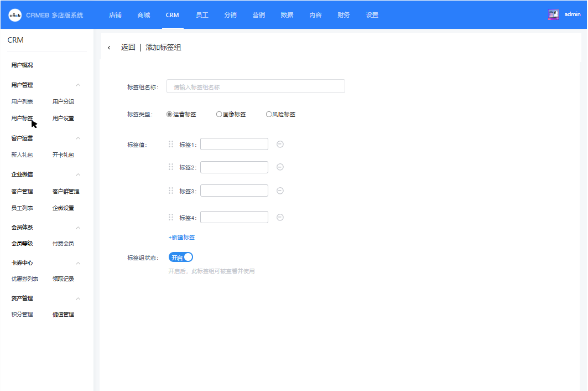Open the 内容 top menu
Screen dimensions: 588x391
(x=315, y=15)
